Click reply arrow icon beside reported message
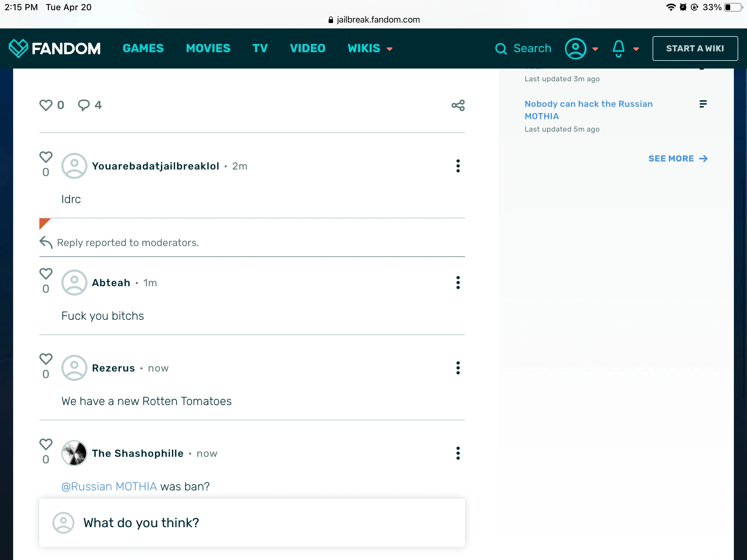Viewport: 747px width, 560px height. point(46,242)
